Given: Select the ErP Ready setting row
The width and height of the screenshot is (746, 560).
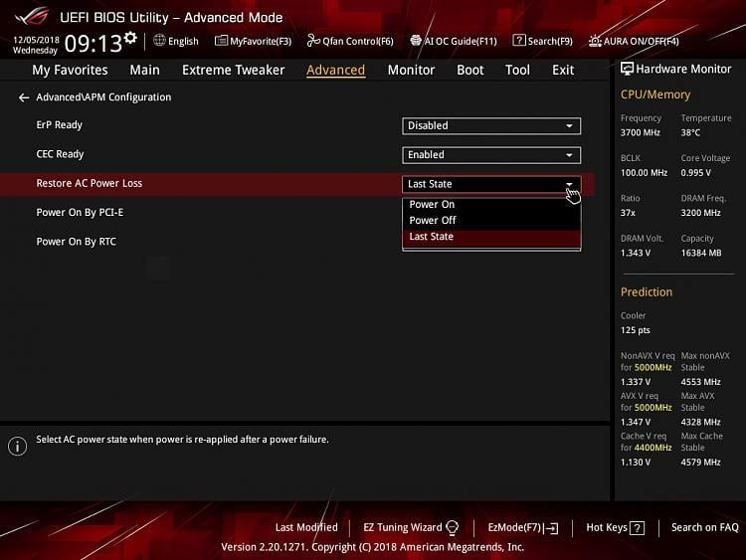Looking at the screenshot, I should pyautogui.click(x=297, y=125).
